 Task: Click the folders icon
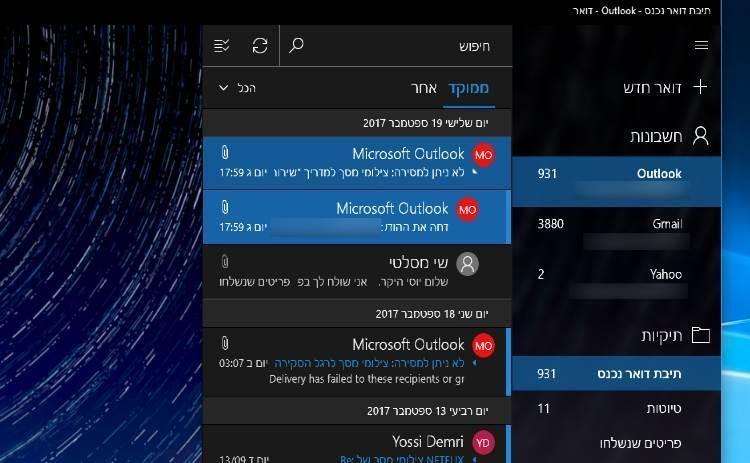(701, 335)
